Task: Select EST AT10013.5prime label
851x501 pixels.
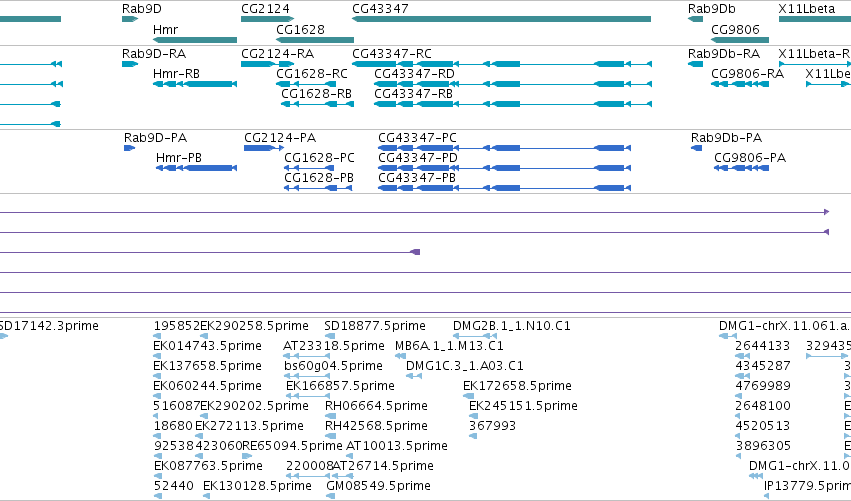Action: tap(397, 446)
